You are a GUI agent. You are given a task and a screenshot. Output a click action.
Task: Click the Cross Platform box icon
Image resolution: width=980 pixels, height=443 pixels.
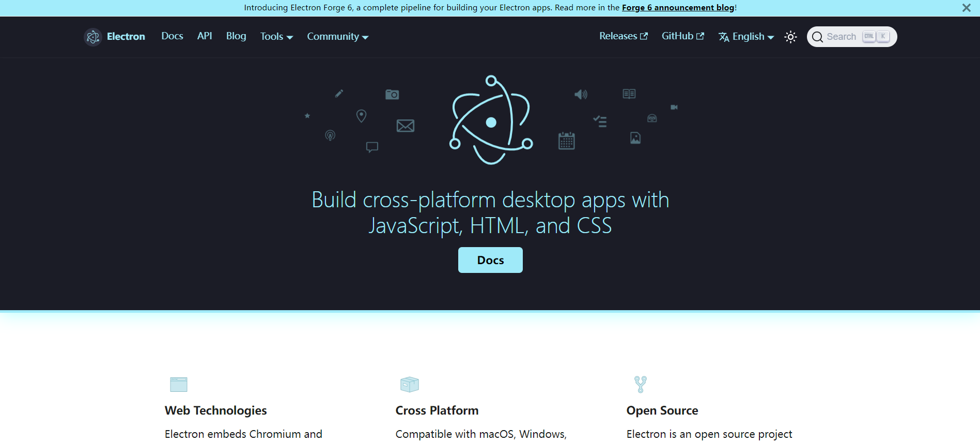tap(410, 385)
